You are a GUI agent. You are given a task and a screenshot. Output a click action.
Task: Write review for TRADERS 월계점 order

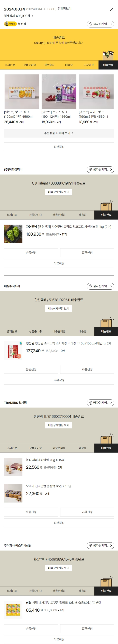(x=59, y=523)
